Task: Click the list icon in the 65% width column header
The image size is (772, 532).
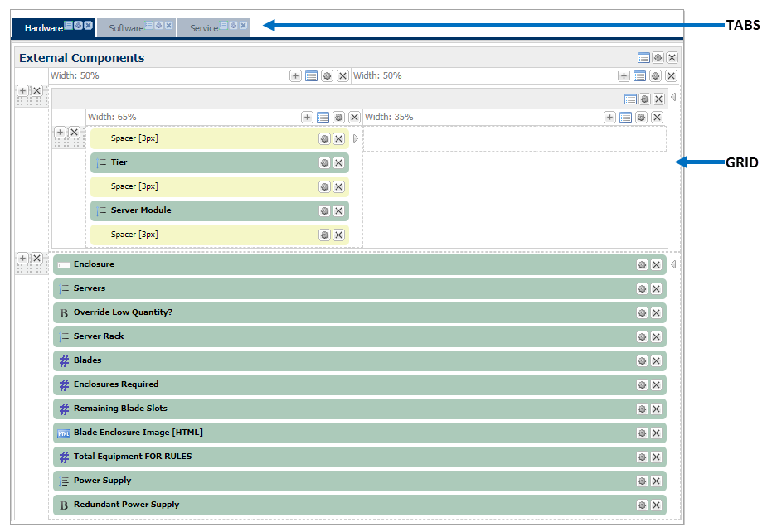Action: coord(323,117)
